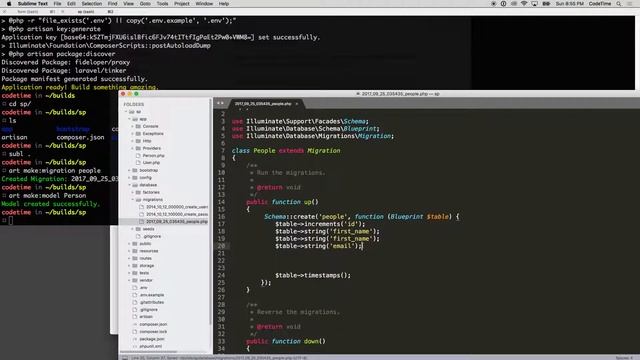Open the Apple menu
Viewport: 640px width, 360px height.
9,4
